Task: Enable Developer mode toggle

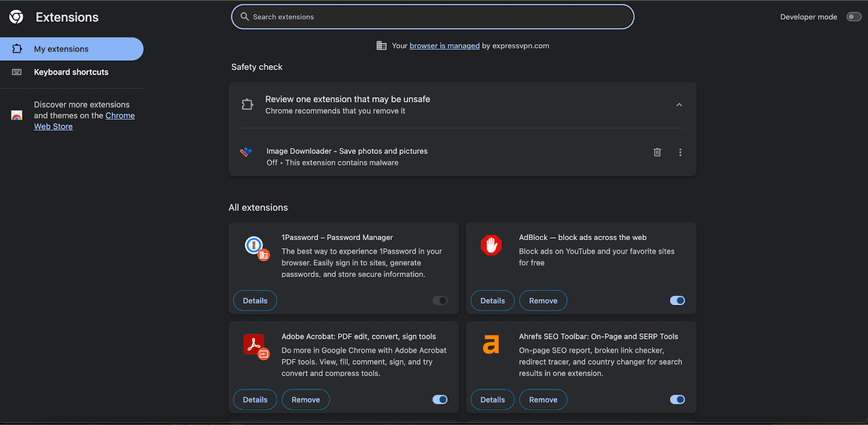Action: click(853, 17)
